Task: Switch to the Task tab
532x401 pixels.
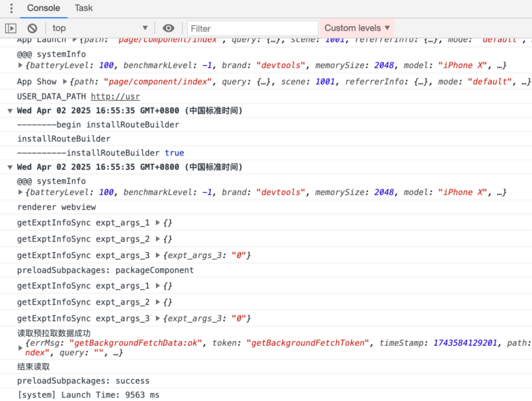Action: (83, 8)
